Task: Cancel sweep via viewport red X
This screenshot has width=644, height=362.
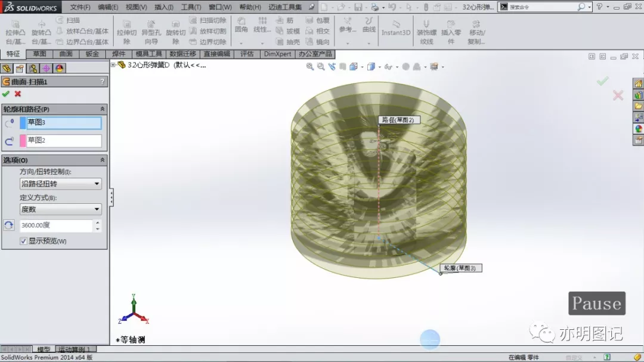Action: [618, 95]
